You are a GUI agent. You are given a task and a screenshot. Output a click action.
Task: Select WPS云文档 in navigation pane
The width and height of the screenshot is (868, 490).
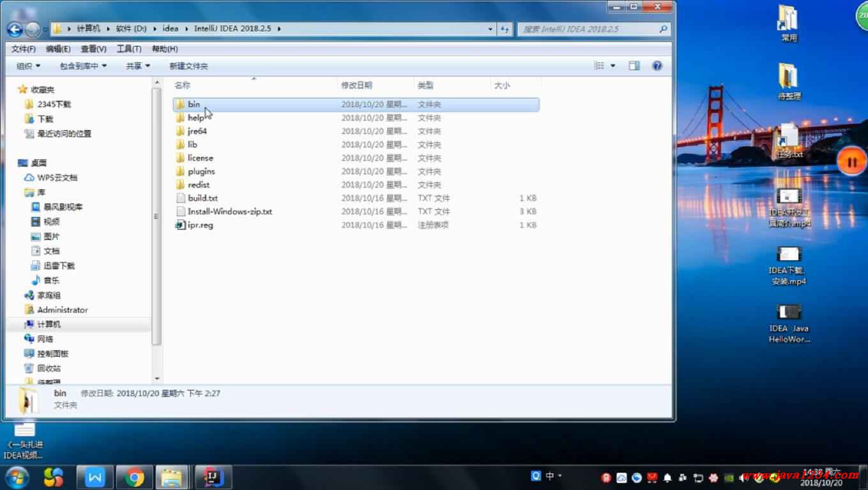tap(57, 177)
